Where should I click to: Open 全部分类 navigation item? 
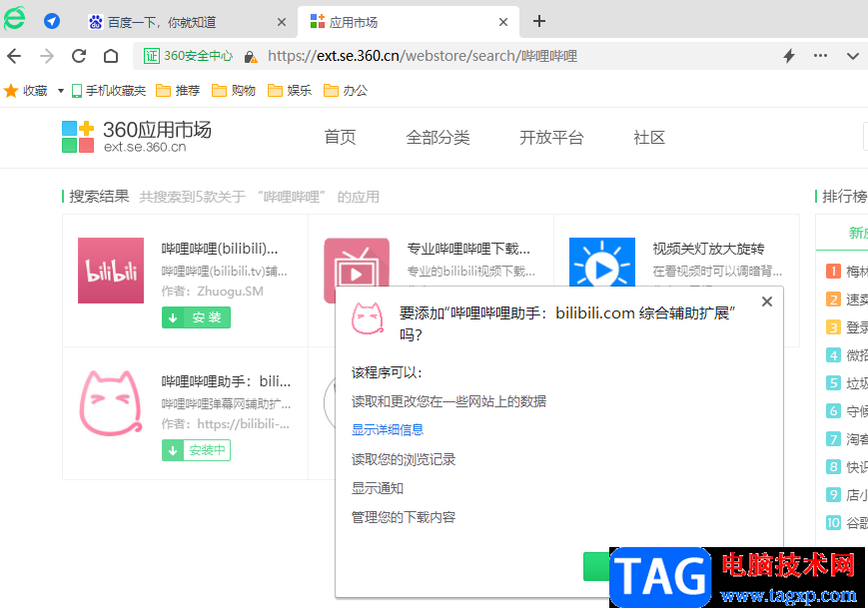coord(437,137)
